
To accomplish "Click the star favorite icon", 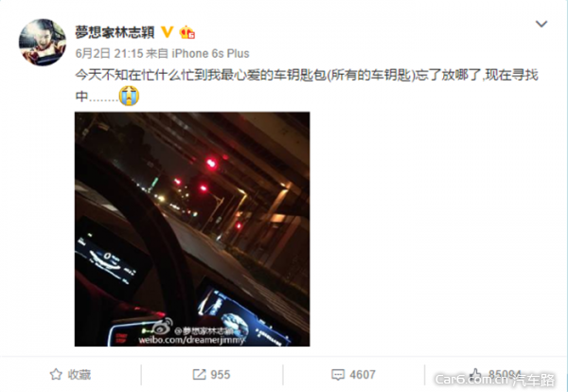I will (56, 374).
